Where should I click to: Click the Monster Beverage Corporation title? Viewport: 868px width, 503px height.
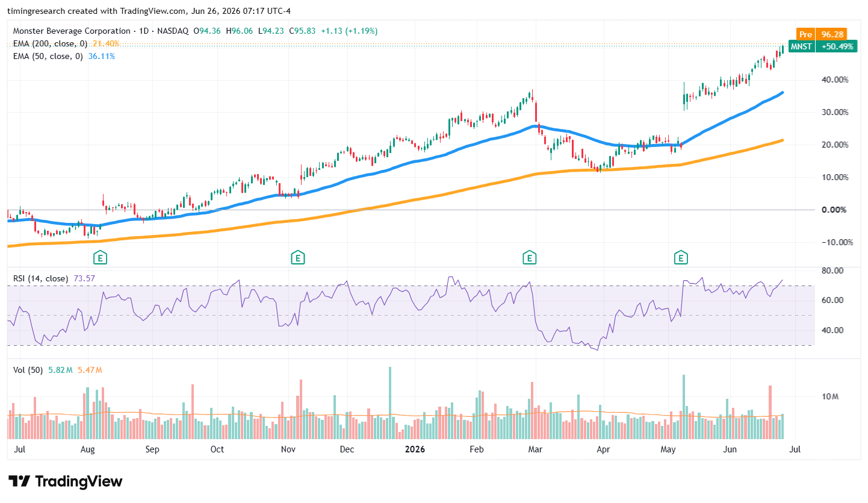click(x=71, y=31)
